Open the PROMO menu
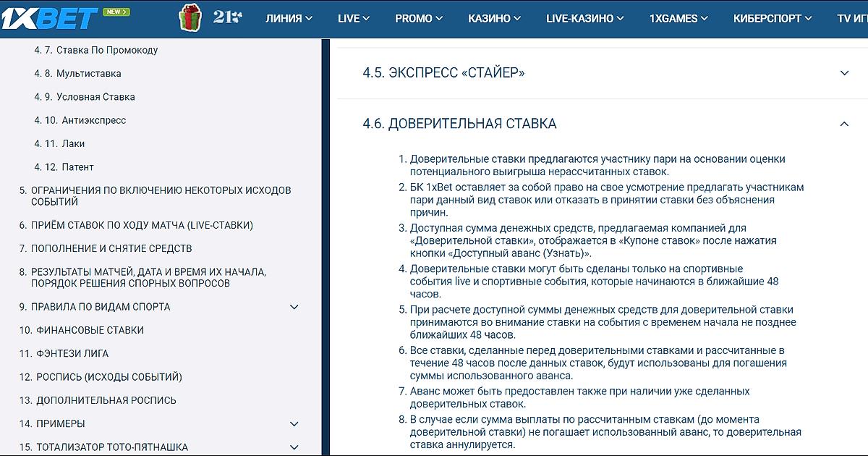This screenshot has width=868, height=456. 419,19
